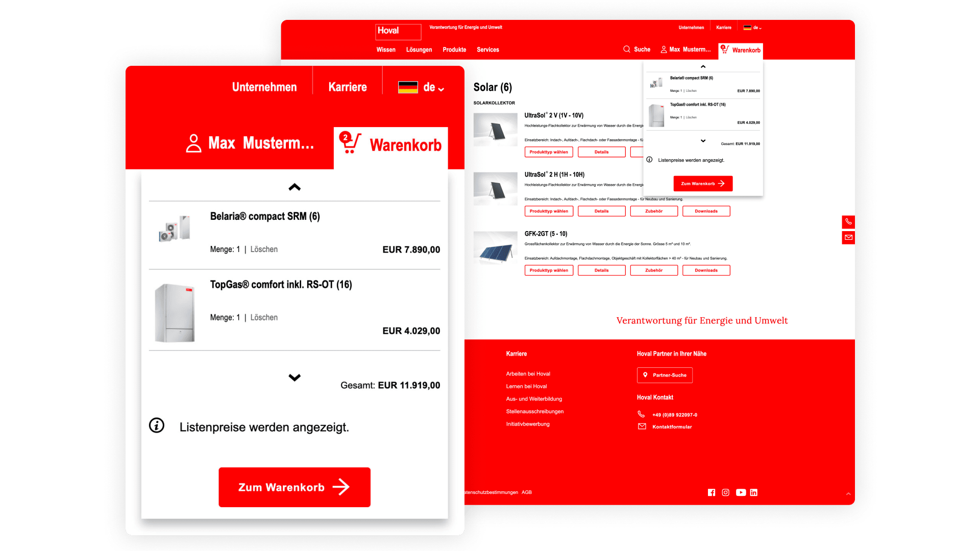This screenshot has height=551, width=980.
Task: Click Zum Warenkorb button in mini cart
Action: click(703, 183)
